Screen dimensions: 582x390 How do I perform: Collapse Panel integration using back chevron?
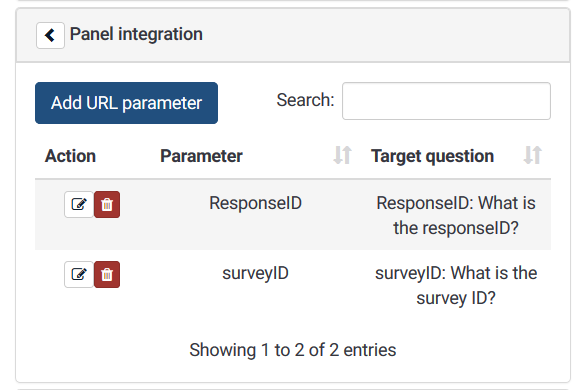pyautogui.click(x=50, y=36)
